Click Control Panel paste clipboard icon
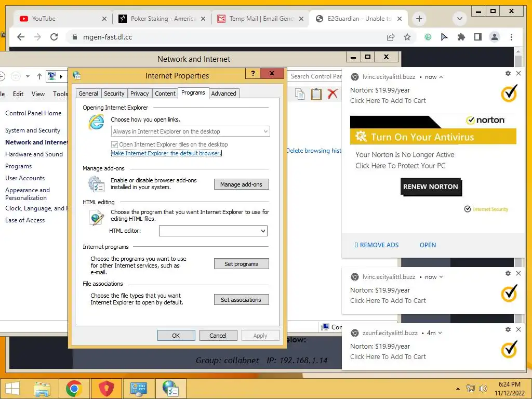The image size is (532, 399). point(316,94)
